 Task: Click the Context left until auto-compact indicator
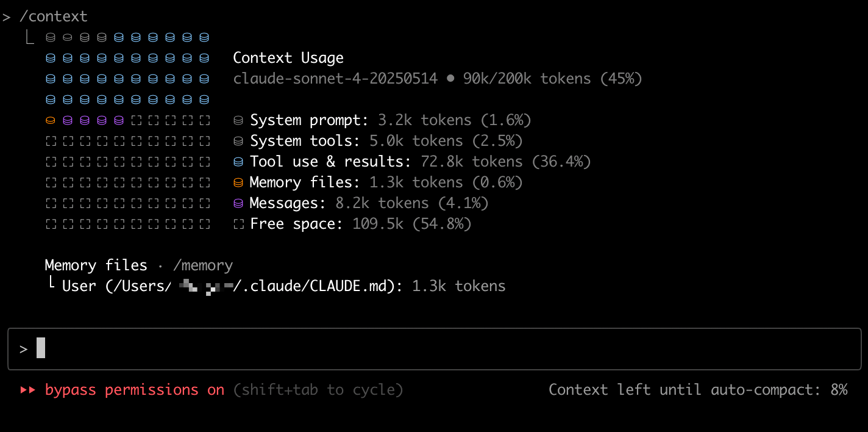698,389
